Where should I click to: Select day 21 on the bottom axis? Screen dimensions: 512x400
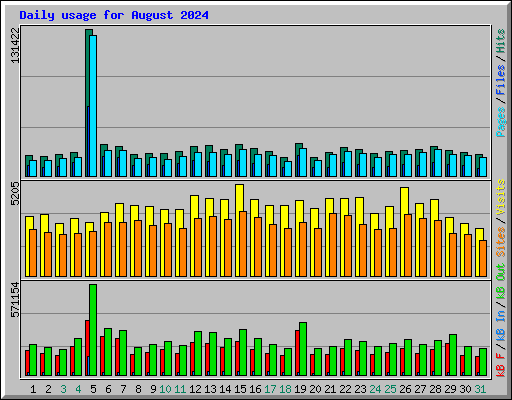click(x=330, y=389)
